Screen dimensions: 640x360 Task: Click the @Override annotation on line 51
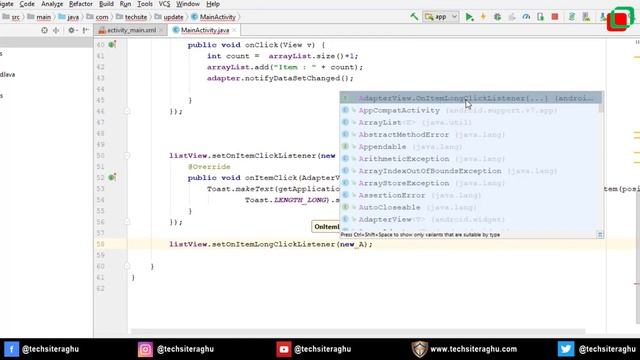click(209, 167)
